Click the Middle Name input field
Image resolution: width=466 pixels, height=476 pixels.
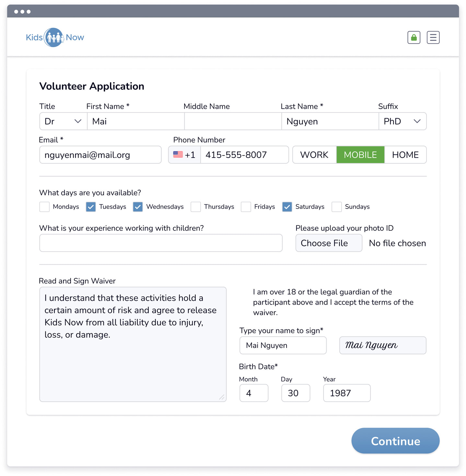pyautogui.click(x=233, y=121)
